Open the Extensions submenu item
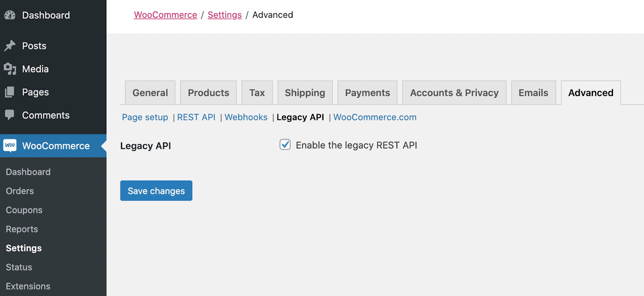This screenshot has width=644, height=296. (x=28, y=286)
